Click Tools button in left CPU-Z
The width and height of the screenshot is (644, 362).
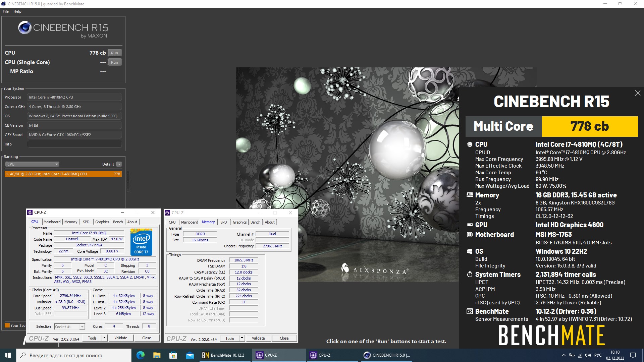pyautogui.click(x=92, y=338)
